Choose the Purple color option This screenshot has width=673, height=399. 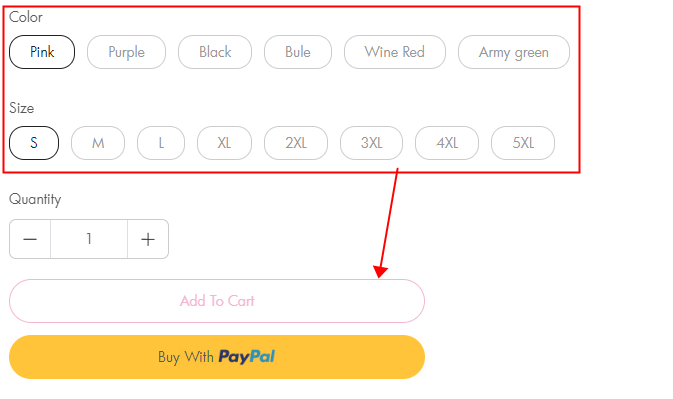(x=127, y=52)
